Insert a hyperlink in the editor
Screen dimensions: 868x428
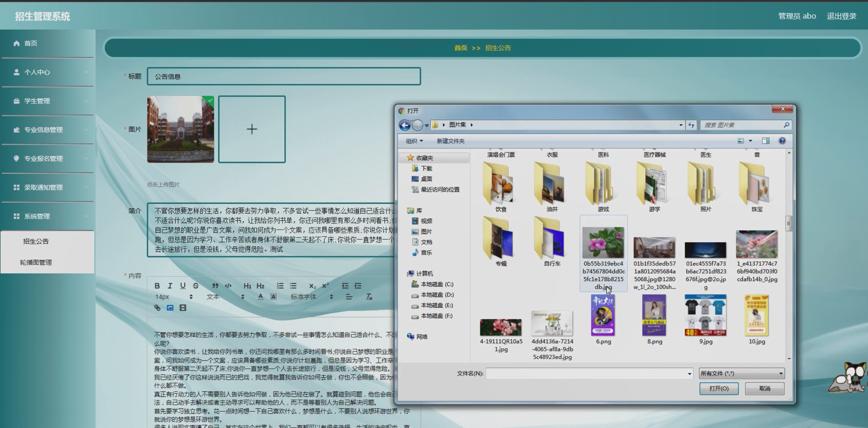[157, 308]
